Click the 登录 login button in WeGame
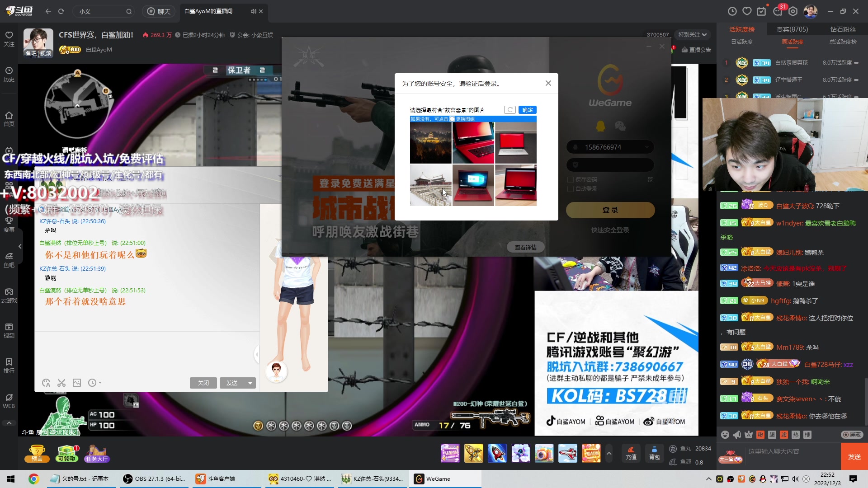 [610, 210]
